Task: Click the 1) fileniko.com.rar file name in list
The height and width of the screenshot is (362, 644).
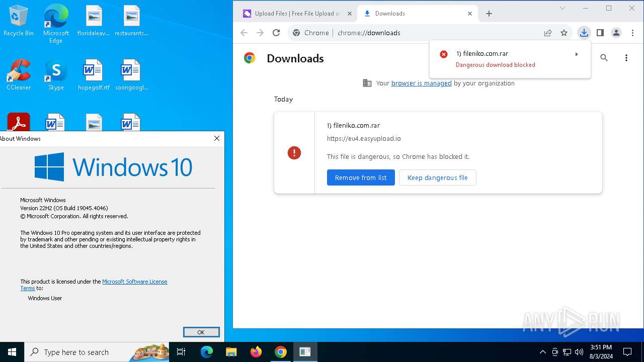Action: pyautogui.click(x=353, y=126)
